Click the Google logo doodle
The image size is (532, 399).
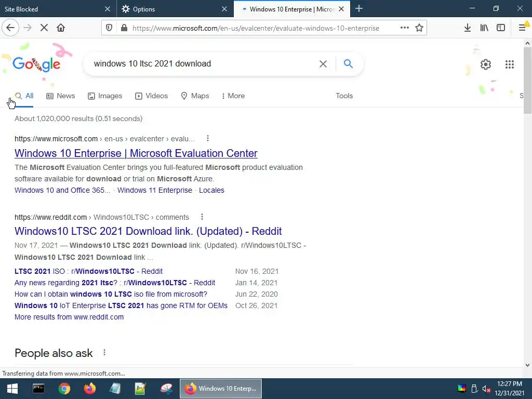tap(36, 64)
